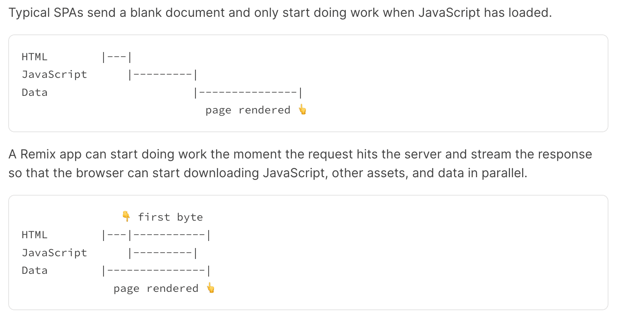Click the "first byte" text
The image size is (644, 320).
click(x=170, y=217)
